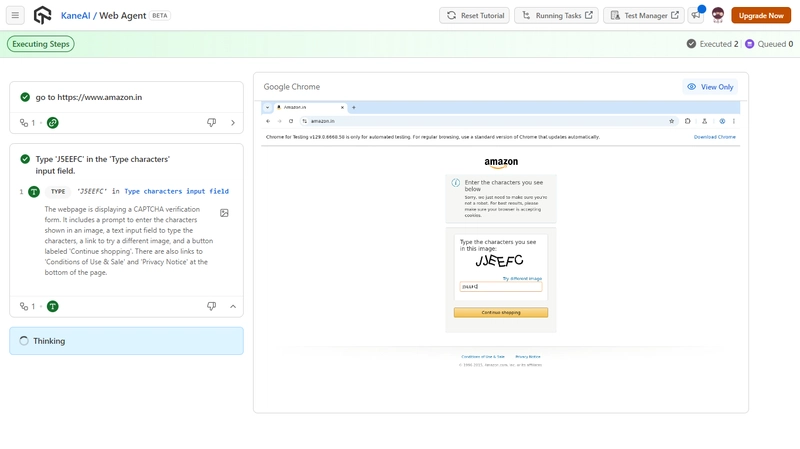Click the Continue shopping button
The image size is (800, 449).
tap(501, 312)
